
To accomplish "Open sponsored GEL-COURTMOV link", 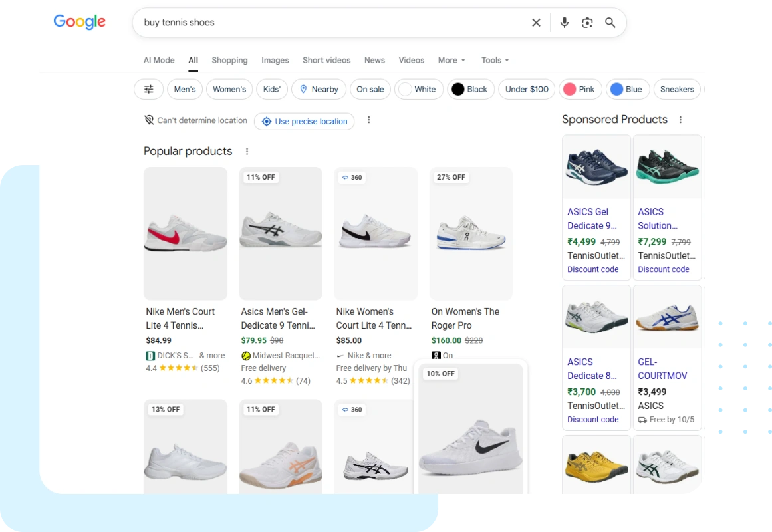I will click(662, 369).
